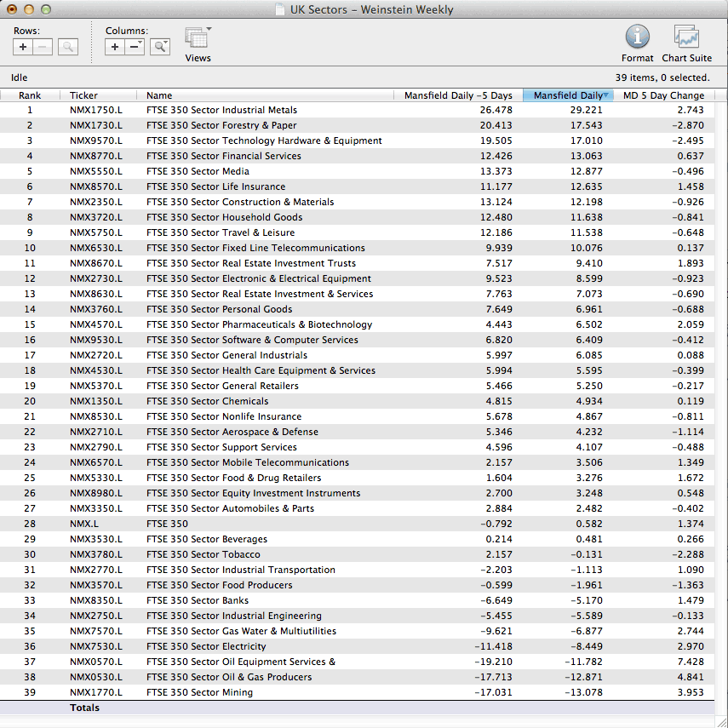
Task: Add a column with the plus button
Action: [x=115, y=48]
